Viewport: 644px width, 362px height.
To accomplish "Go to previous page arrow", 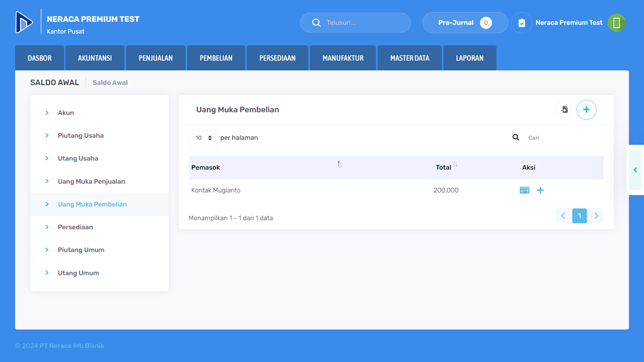I will (x=563, y=216).
